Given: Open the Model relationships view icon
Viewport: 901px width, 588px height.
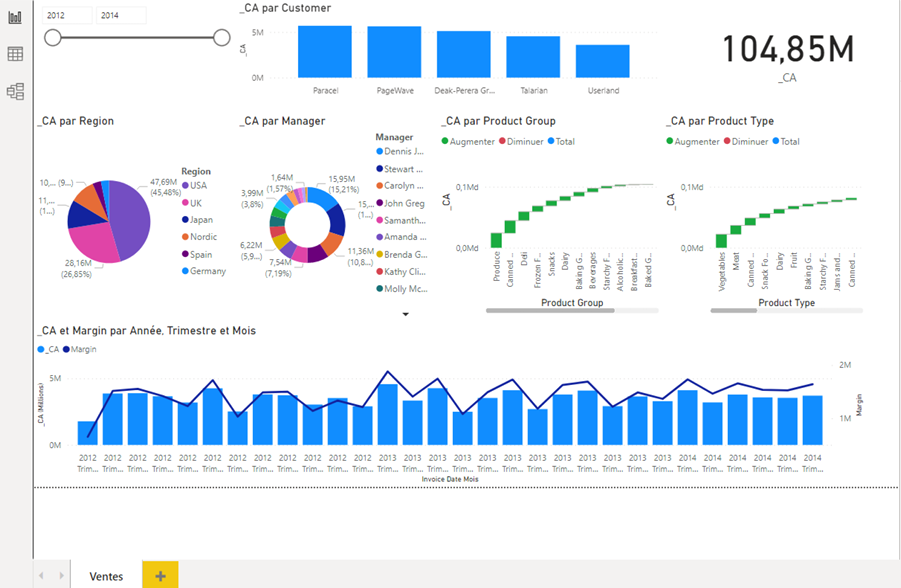Looking at the screenshot, I should coord(15,91).
